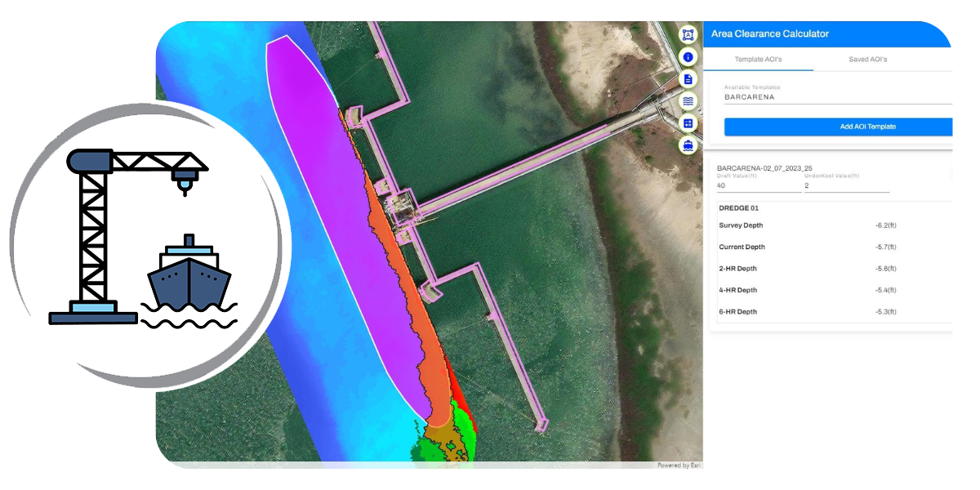This screenshot has height=490, width=980.
Task: Switch to the Template AOI's tab
Action: 758,60
